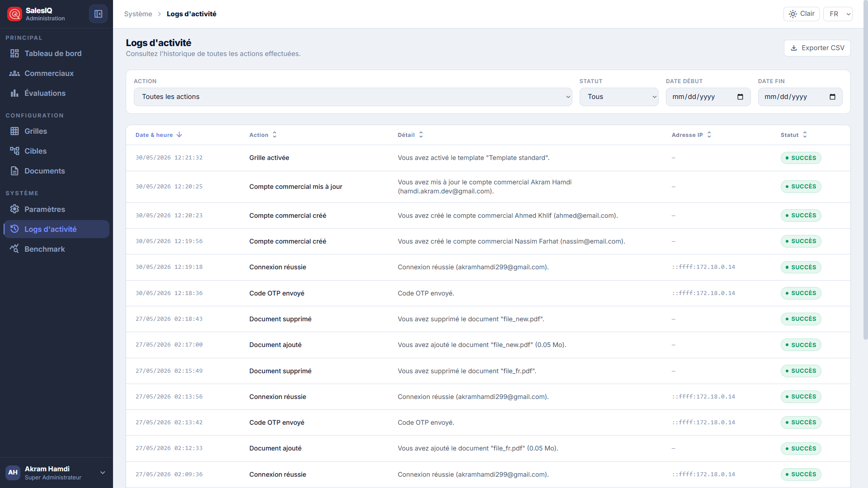Click the timestamp 27/05/2026 02:13:56
The image size is (868, 488).
click(169, 397)
